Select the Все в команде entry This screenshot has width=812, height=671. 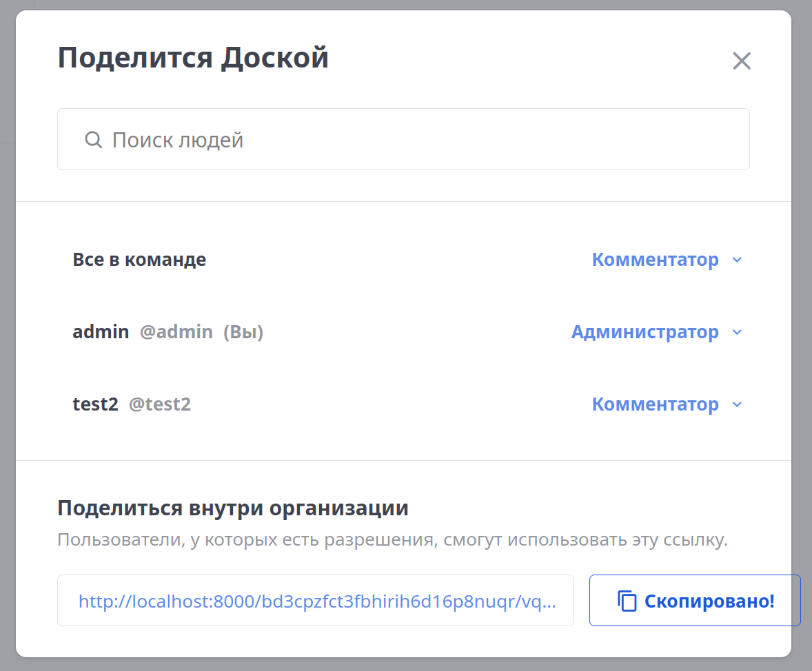pos(139,260)
